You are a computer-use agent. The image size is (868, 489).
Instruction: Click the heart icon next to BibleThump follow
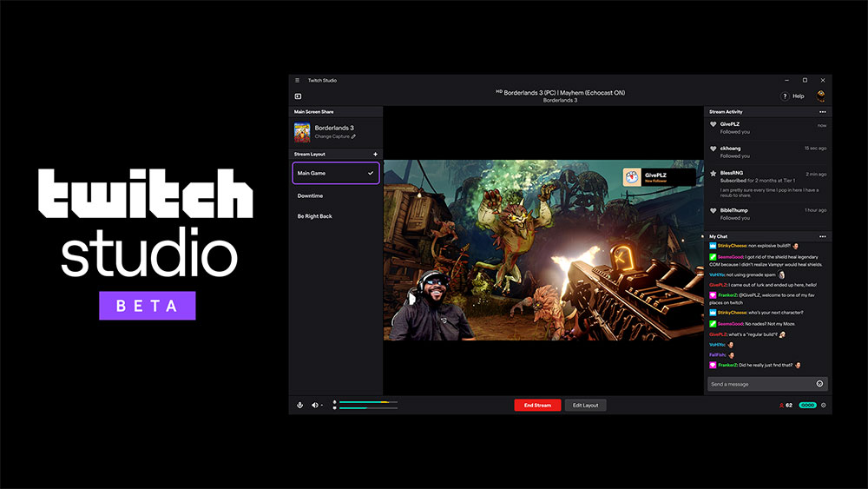[x=713, y=210]
